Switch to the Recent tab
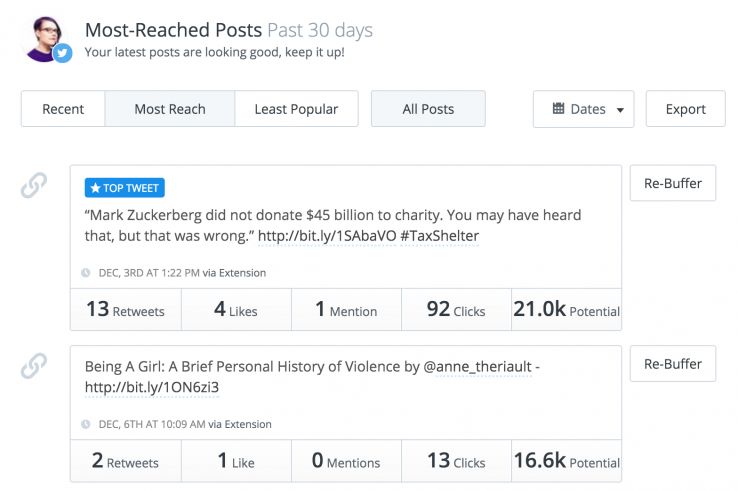Viewport: 738px width, 491px height. tap(63, 109)
